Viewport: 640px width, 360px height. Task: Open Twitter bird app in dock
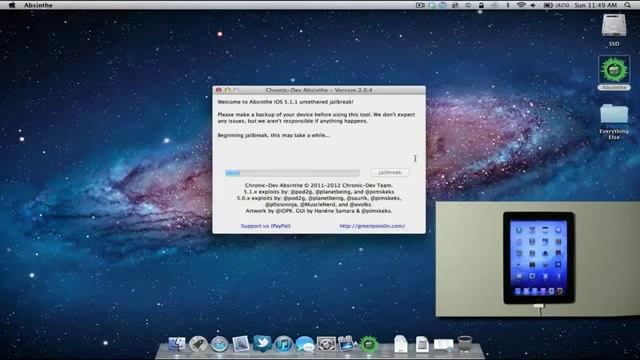262,344
